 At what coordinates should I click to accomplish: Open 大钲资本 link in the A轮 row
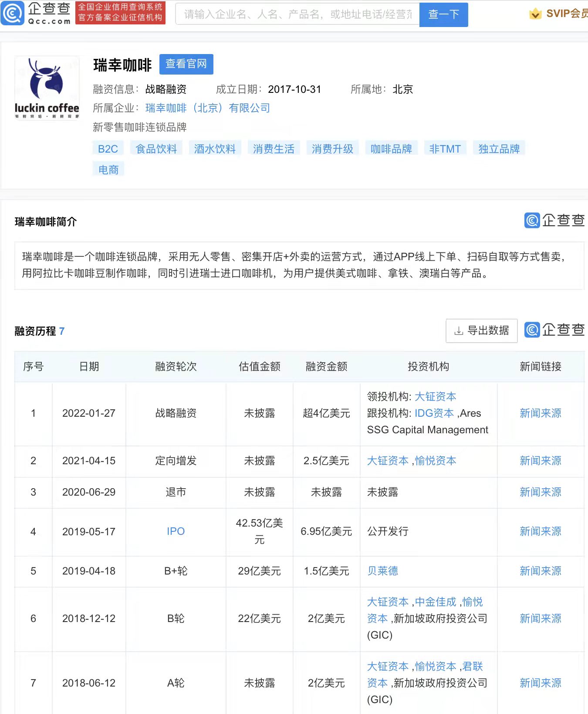388,666
